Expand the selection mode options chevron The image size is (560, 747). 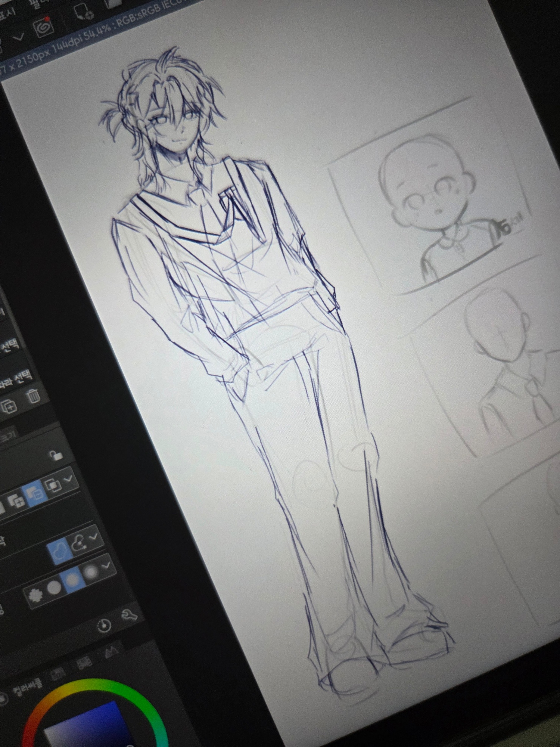(x=69, y=478)
